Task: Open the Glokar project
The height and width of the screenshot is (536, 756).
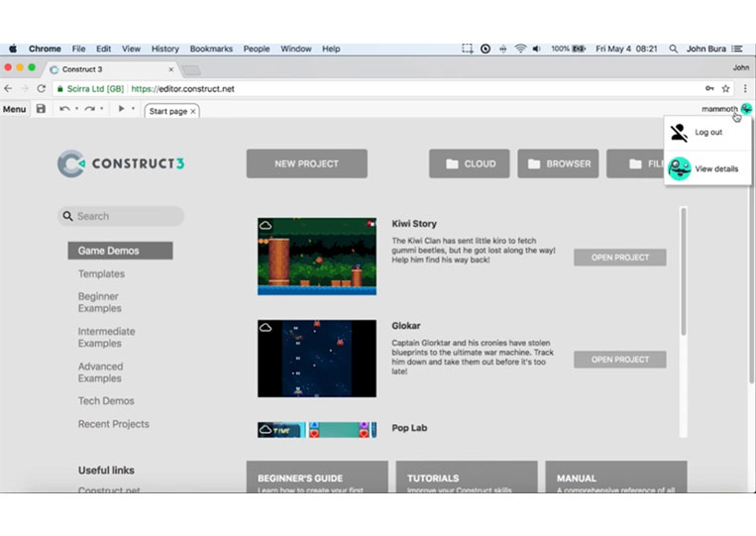Action: pyautogui.click(x=620, y=360)
